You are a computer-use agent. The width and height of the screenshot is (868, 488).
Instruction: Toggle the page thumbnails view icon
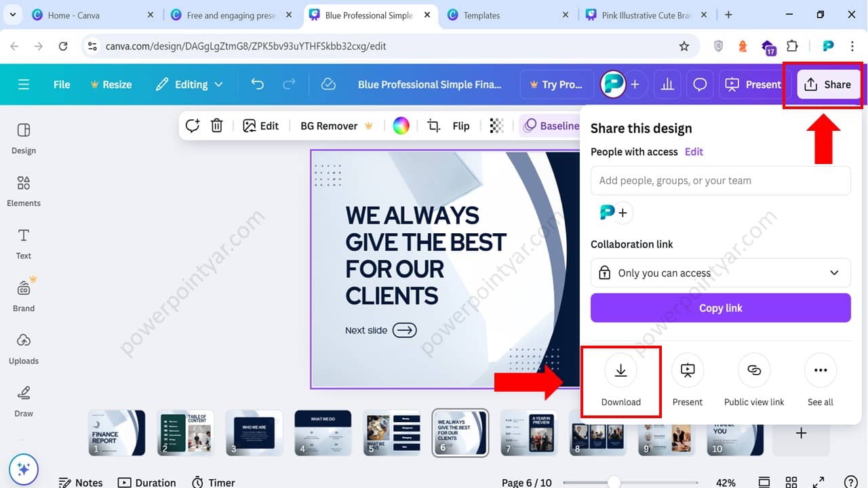coord(764,483)
